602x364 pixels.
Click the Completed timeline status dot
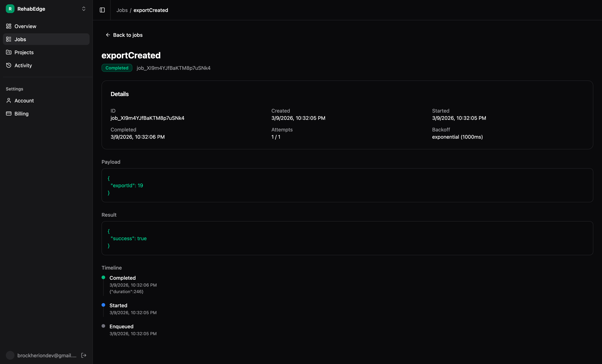pos(103,278)
